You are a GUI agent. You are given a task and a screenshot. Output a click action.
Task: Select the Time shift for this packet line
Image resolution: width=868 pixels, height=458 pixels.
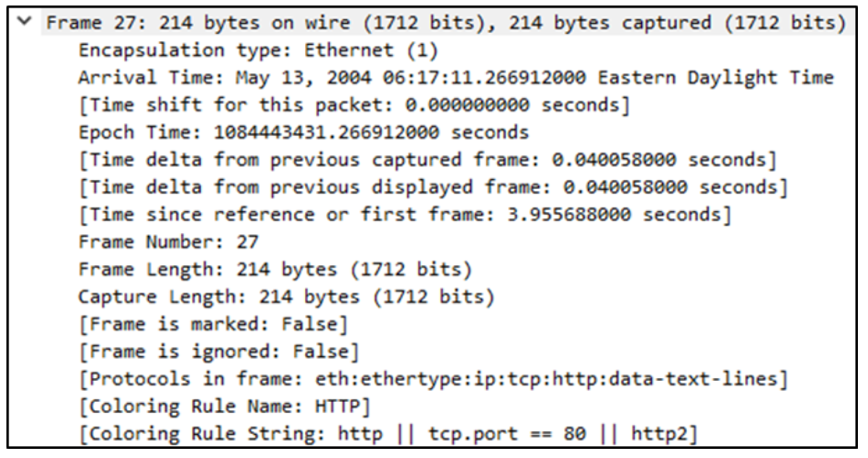[x=355, y=106]
